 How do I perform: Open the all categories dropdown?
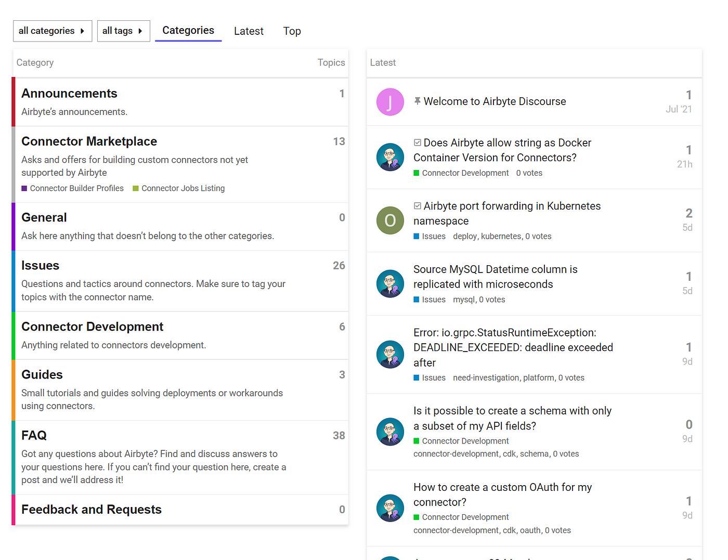point(53,31)
